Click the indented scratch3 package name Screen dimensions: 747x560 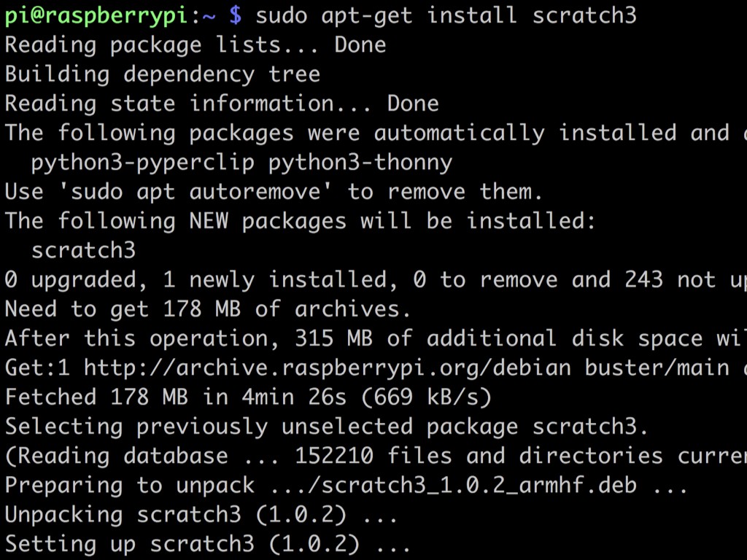[x=83, y=251]
